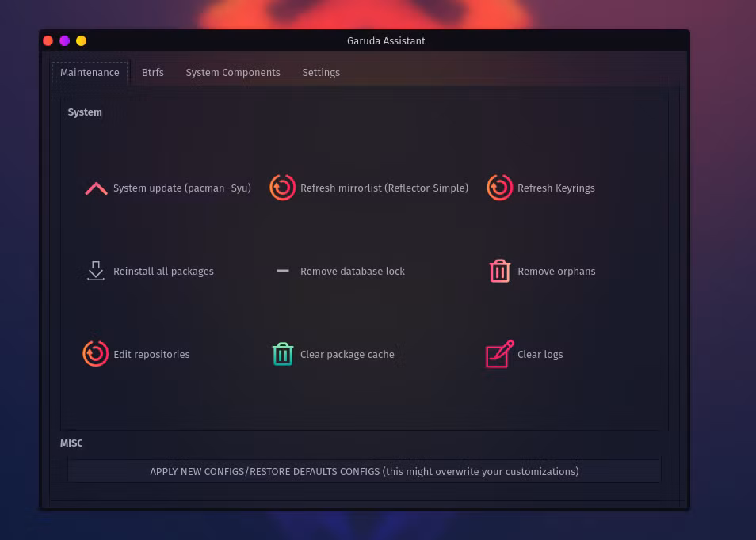
Task: Click the Refresh mirrorlist circular arrow icon
Action: (x=283, y=188)
